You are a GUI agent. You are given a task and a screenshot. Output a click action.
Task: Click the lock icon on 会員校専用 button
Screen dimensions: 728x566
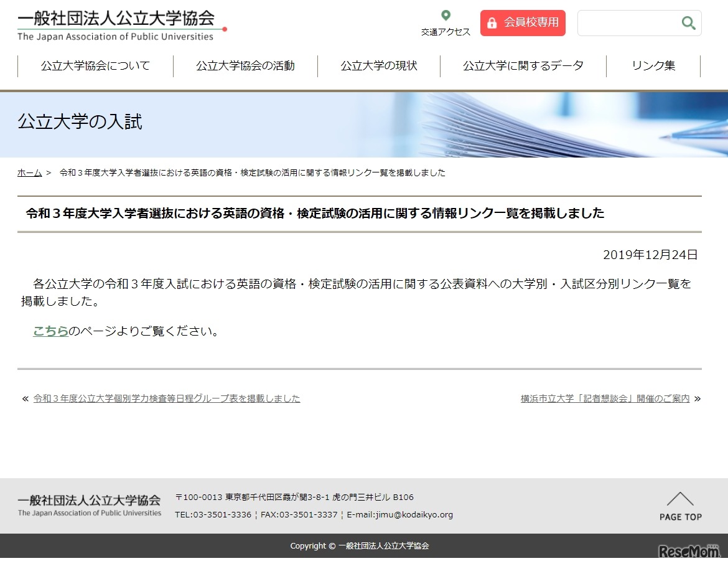493,22
